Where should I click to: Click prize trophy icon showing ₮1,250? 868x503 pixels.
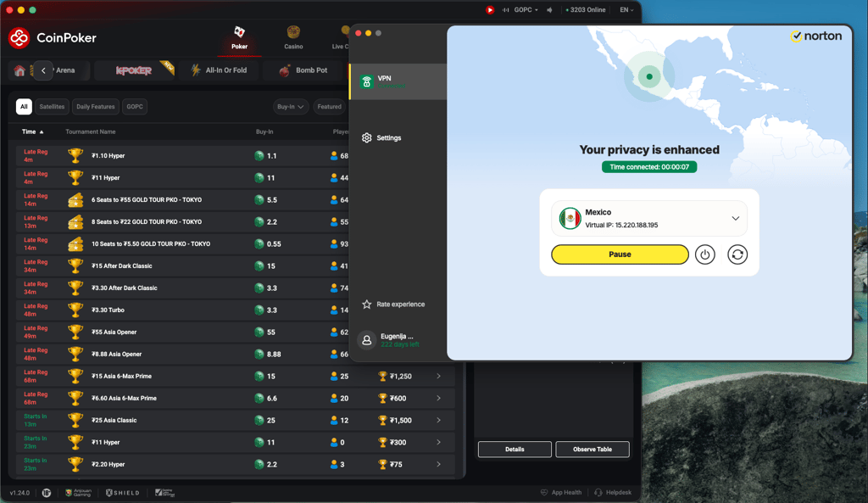tap(382, 376)
